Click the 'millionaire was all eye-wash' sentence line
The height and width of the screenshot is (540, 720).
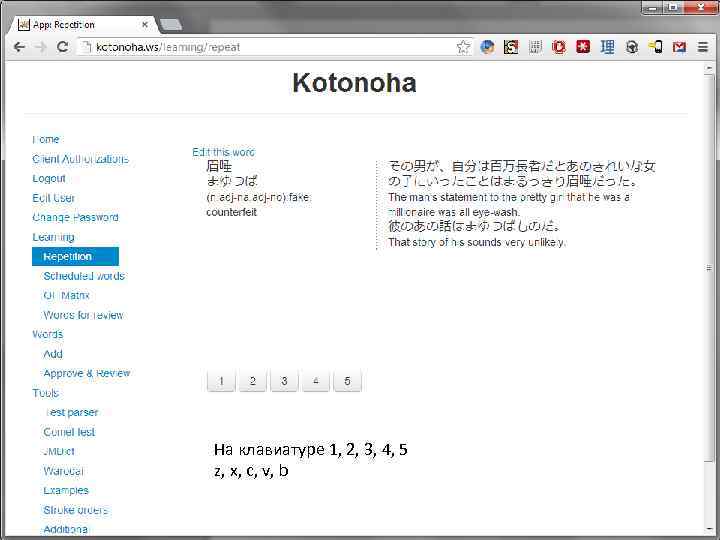click(454, 212)
